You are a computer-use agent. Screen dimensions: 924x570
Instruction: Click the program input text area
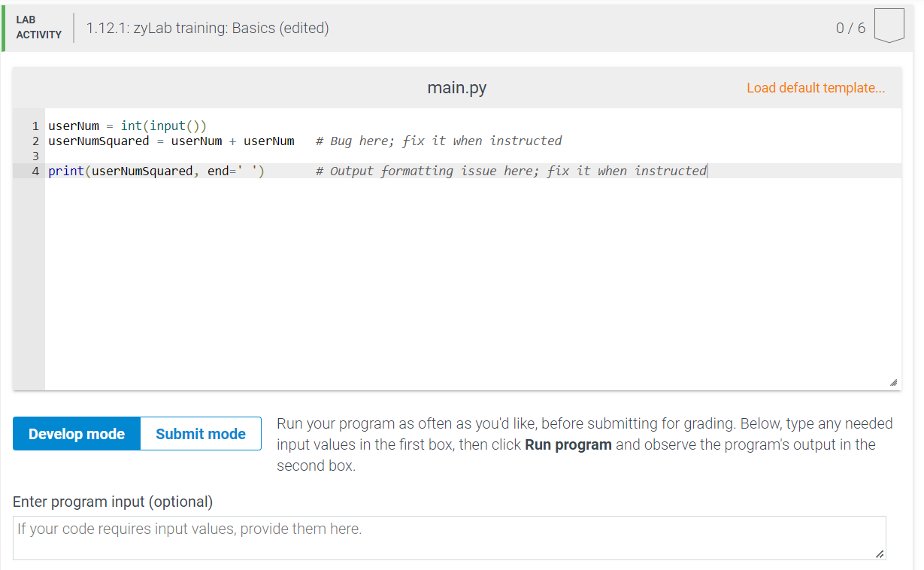coord(450,537)
